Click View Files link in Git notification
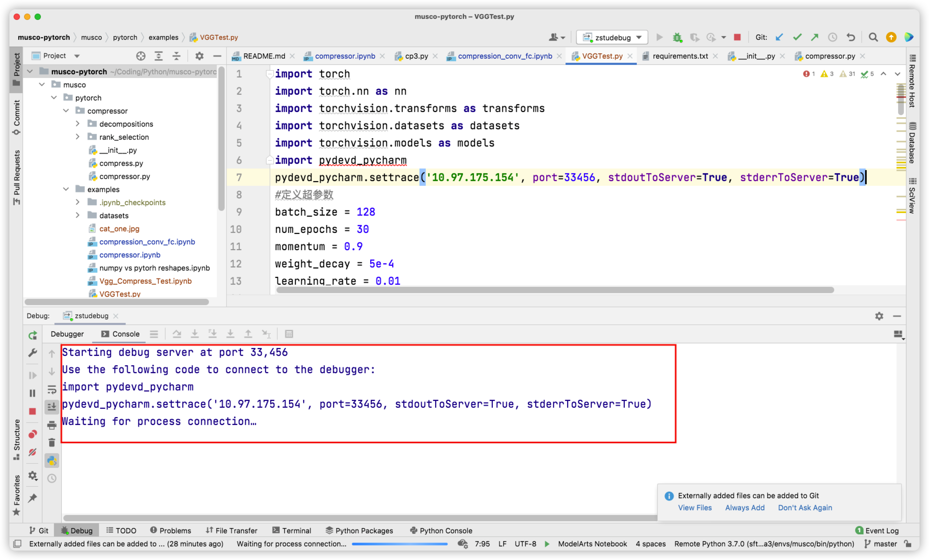The width and height of the screenshot is (929, 560). pos(695,508)
